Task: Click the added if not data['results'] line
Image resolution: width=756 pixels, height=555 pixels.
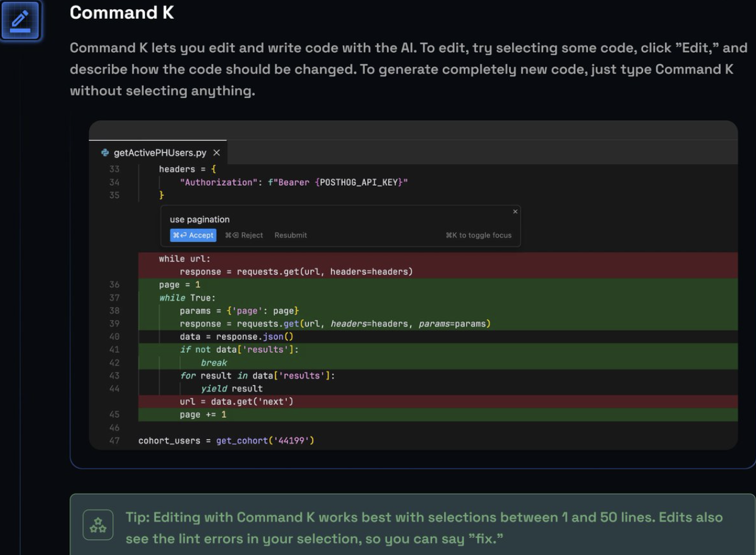Action: click(x=239, y=350)
